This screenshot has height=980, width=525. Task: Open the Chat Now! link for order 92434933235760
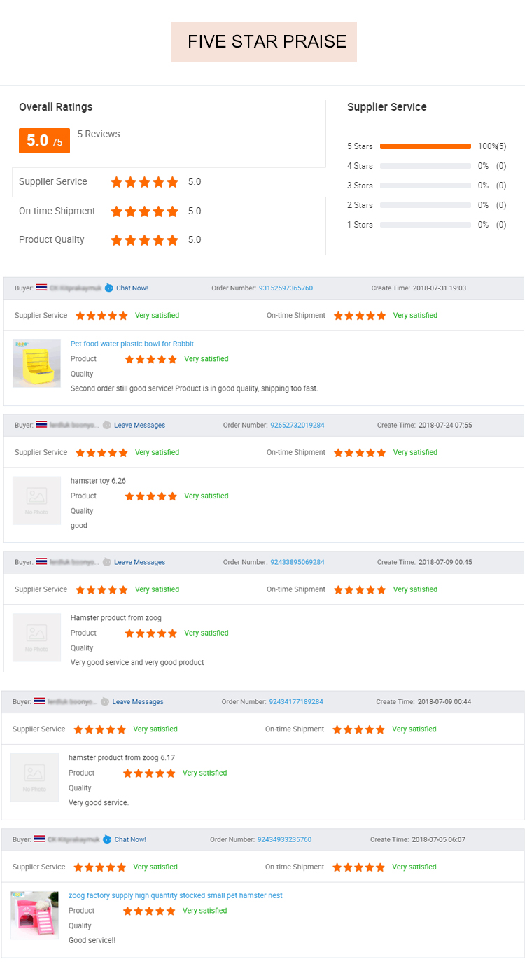[130, 839]
